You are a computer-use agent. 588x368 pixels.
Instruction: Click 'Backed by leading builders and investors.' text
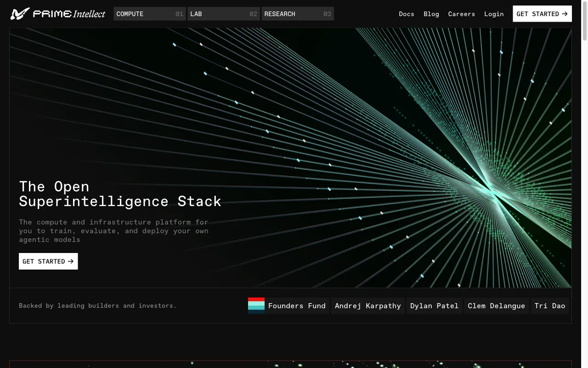(x=98, y=305)
